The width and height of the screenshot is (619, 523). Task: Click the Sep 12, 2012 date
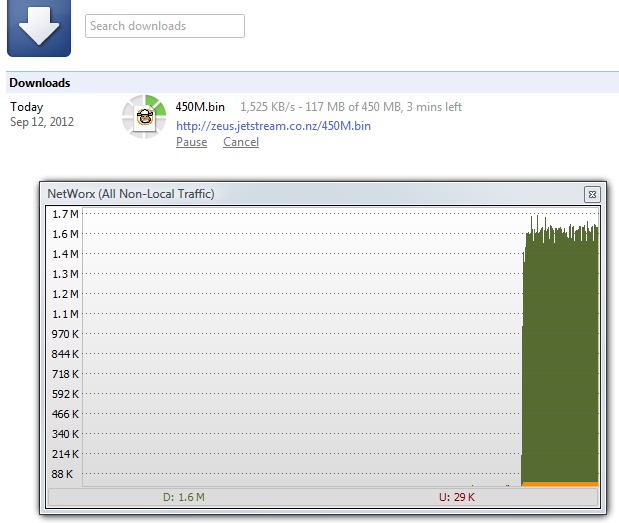pyautogui.click(x=42, y=122)
